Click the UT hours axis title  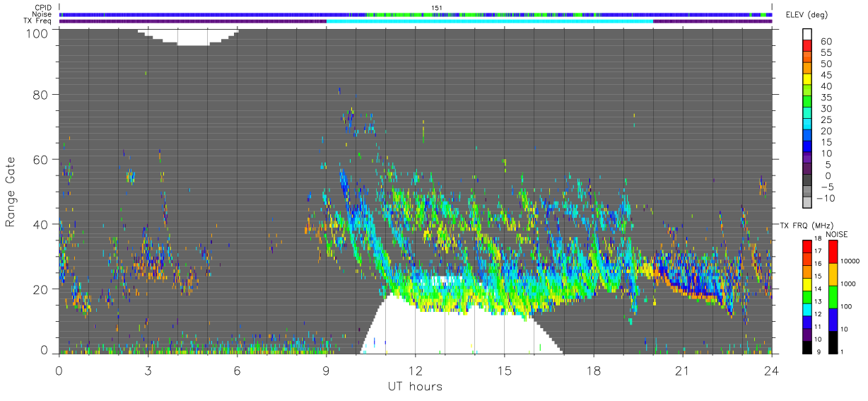point(415,386)
